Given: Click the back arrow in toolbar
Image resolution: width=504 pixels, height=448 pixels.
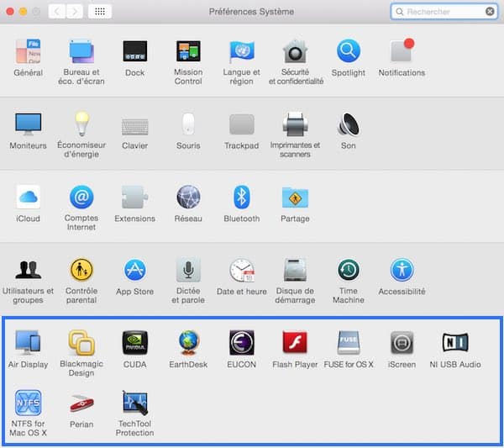Looking at the screenshot, I should point(57,12).
